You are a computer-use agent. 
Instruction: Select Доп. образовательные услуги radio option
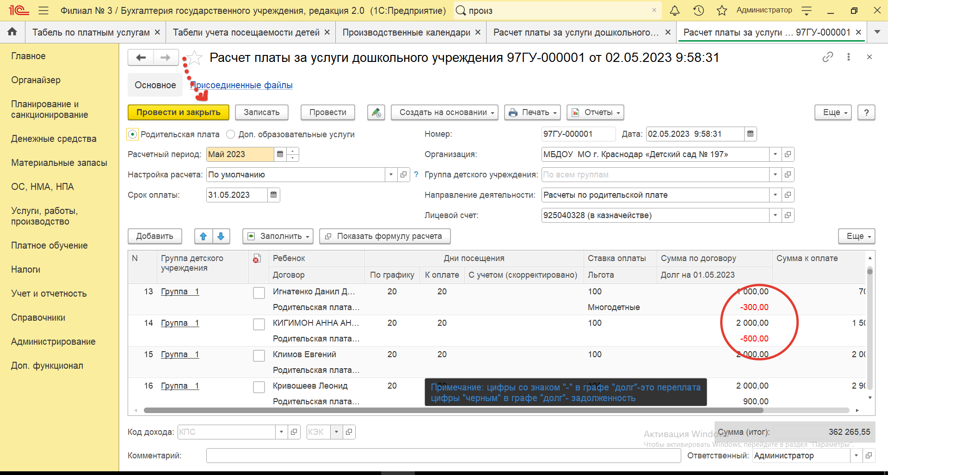230,134
